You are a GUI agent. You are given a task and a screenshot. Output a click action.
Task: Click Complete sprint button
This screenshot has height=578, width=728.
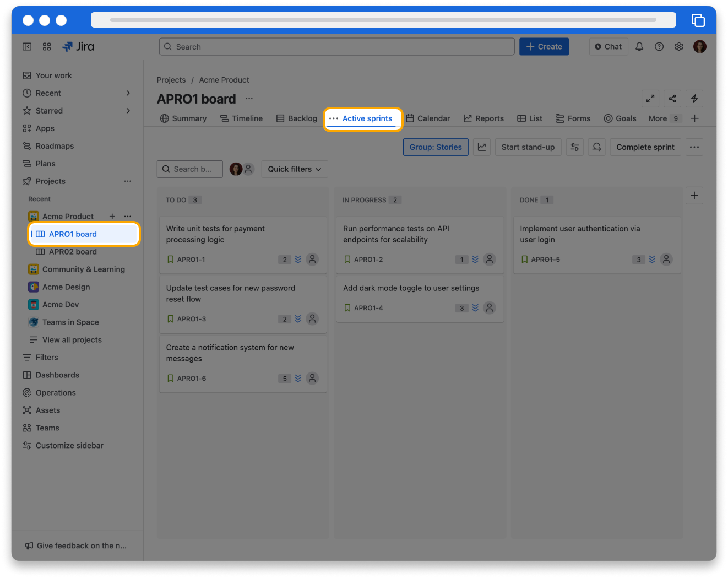645,147
